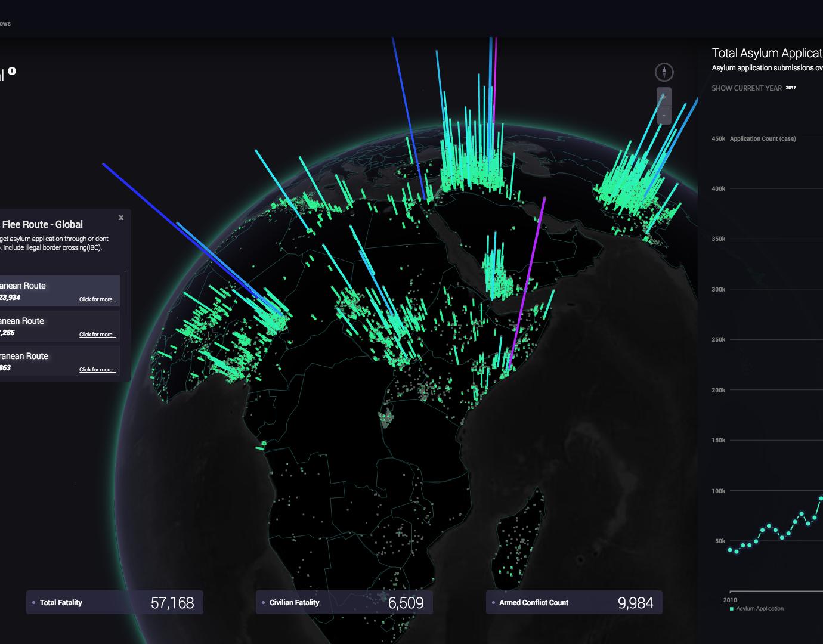Viewport: 823px width, 644px height.
Task: Open 'Click for more...' in the 23,934 route row
Action: [97, 299]
